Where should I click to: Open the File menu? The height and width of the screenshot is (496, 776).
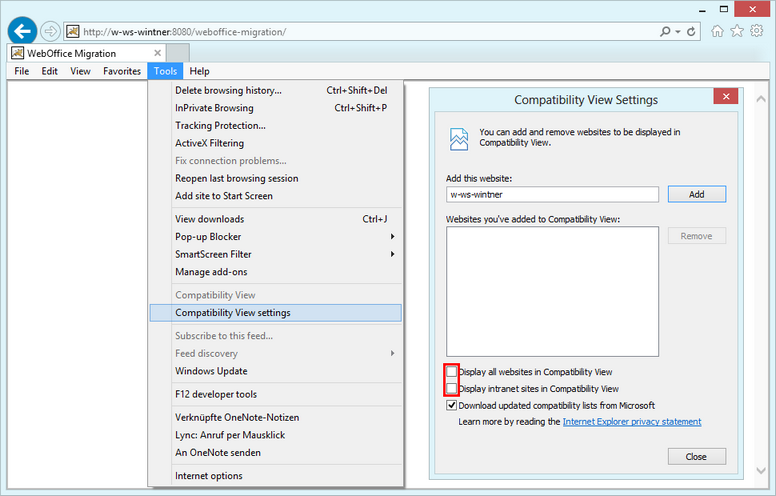[x=22, y=71]
